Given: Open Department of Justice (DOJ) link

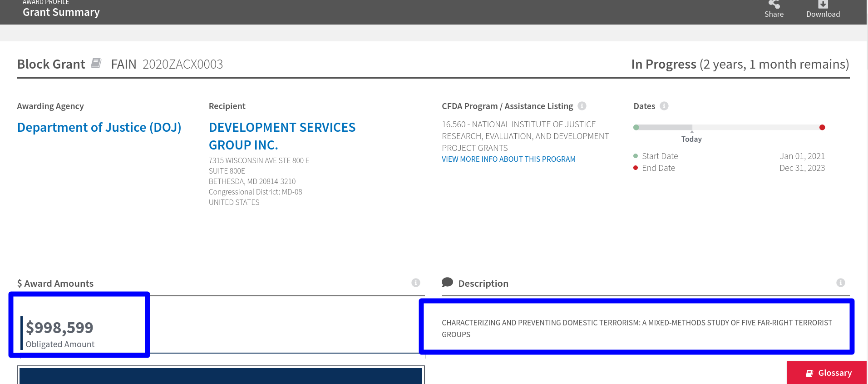Looking at the screenshot, I should click(x=99, y=127).
